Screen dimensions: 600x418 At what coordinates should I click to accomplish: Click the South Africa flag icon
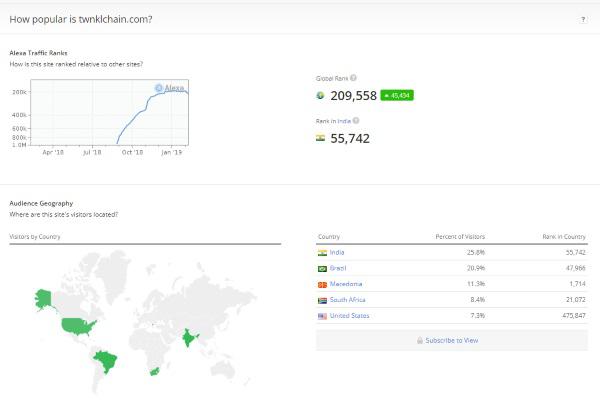pos(322,300)
